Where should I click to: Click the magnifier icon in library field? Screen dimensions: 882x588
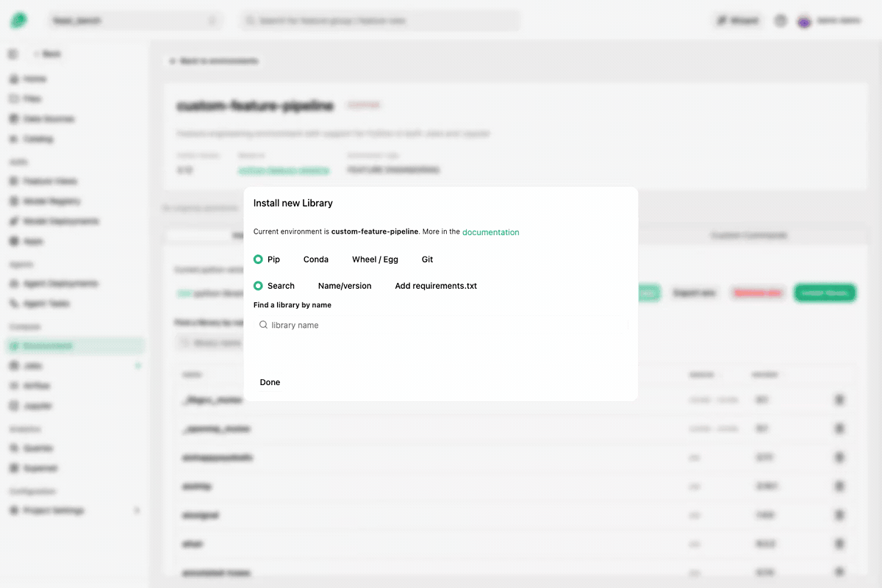[x=263, y=325]
